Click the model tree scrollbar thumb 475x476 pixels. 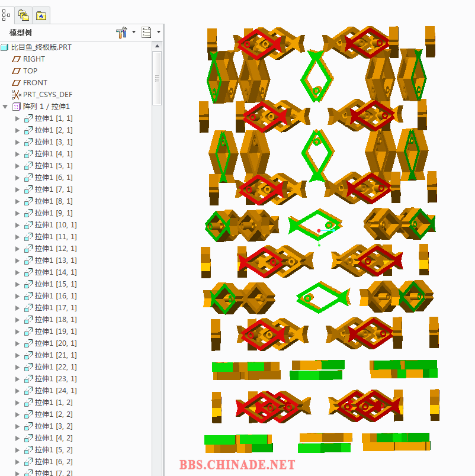[157, 78]
